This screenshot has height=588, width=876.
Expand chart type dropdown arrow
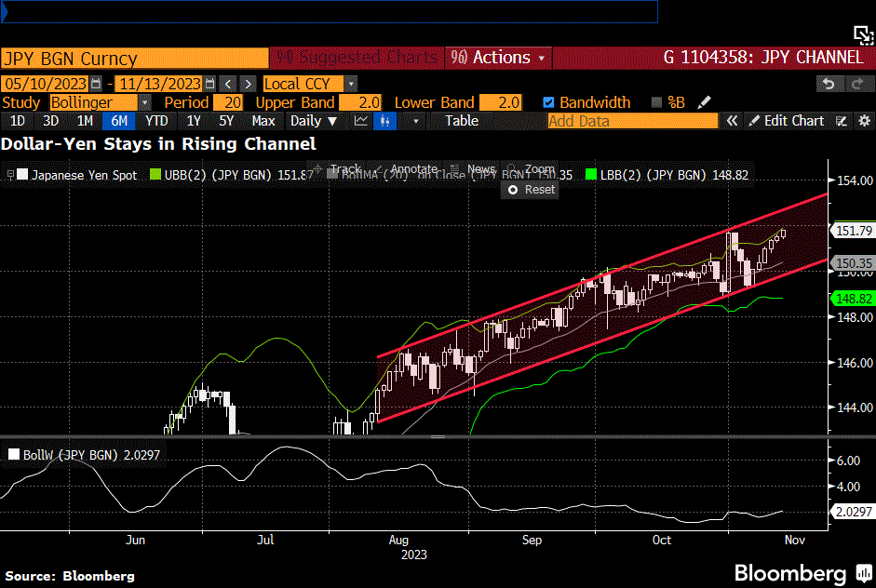415,121
